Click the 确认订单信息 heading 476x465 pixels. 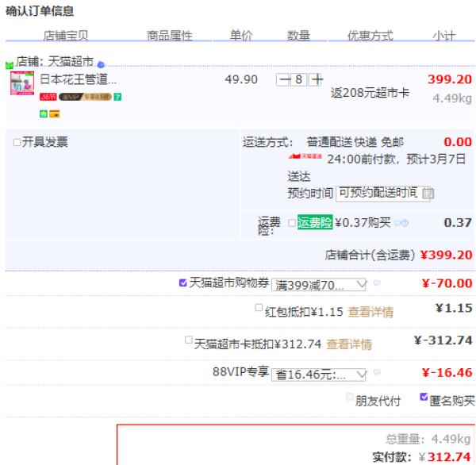coord(40,11)
